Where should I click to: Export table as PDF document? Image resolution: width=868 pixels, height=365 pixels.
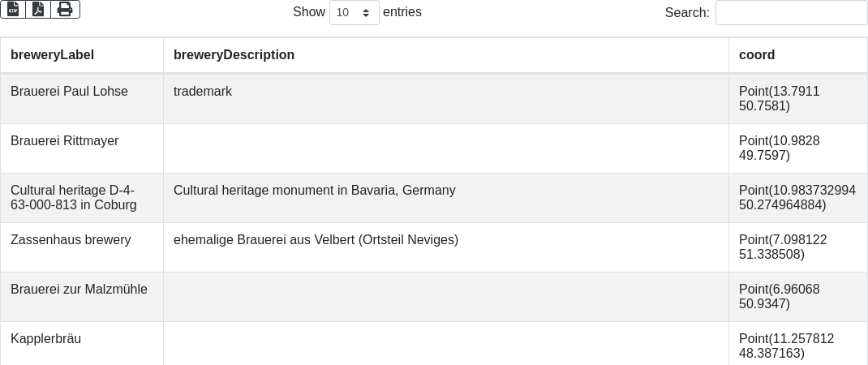tap(38, 10)
